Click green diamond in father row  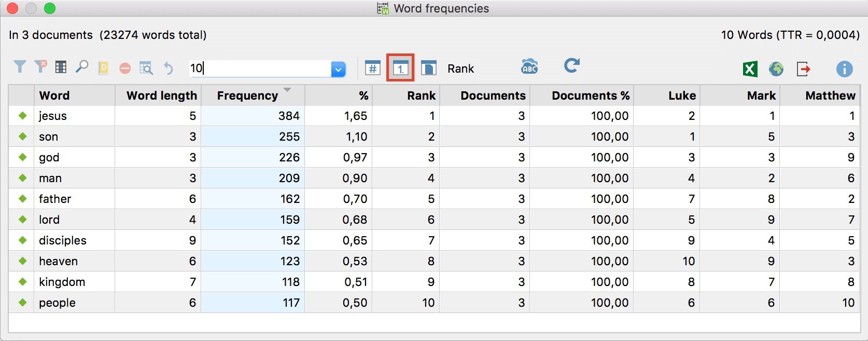pos(22,199)
